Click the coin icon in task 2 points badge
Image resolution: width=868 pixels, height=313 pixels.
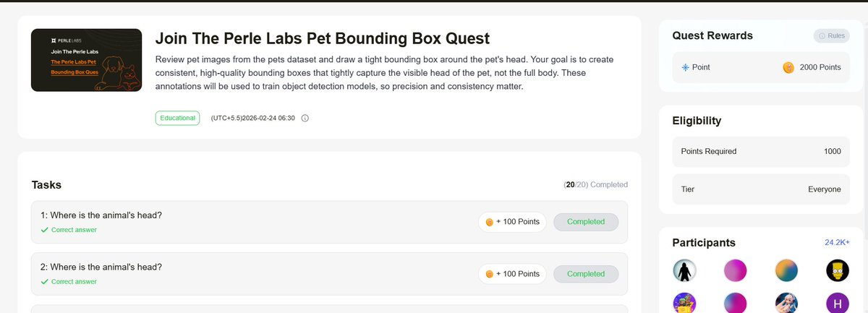point(489,274)
